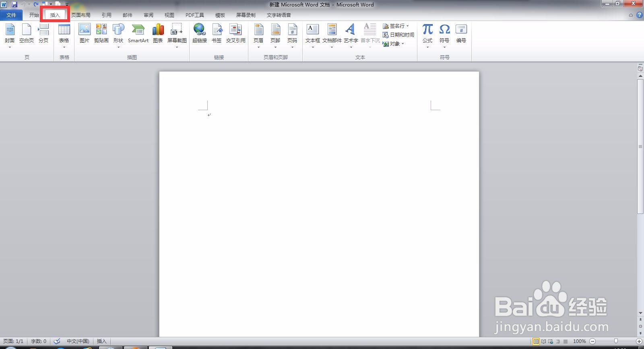The image size is (644, 349).
Task: Switch to References (引用) tab
Action: (x=107, y=15)
